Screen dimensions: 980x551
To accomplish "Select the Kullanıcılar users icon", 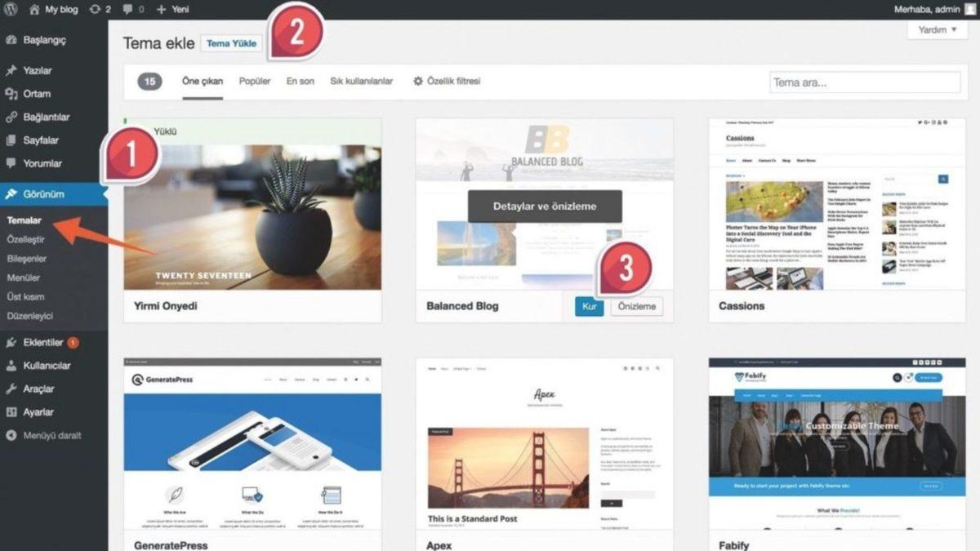I will pyautogui.click(x=10, y=365).
